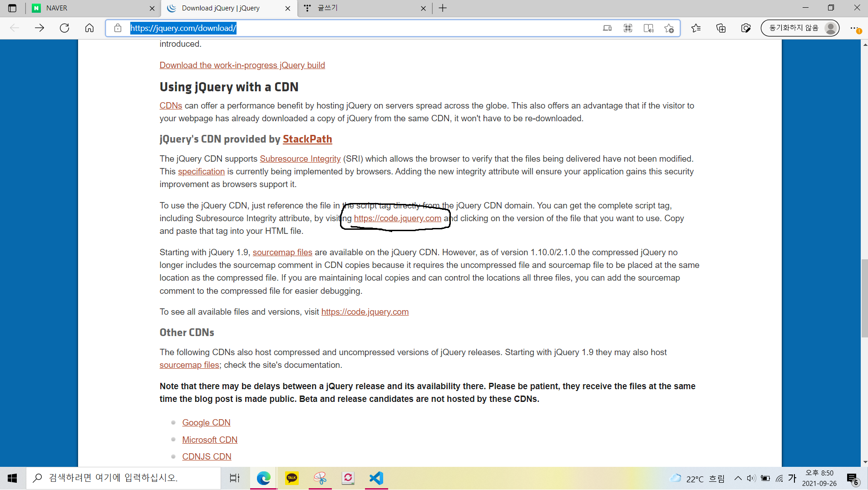Open Task View on the taskbar

(235, 478)
